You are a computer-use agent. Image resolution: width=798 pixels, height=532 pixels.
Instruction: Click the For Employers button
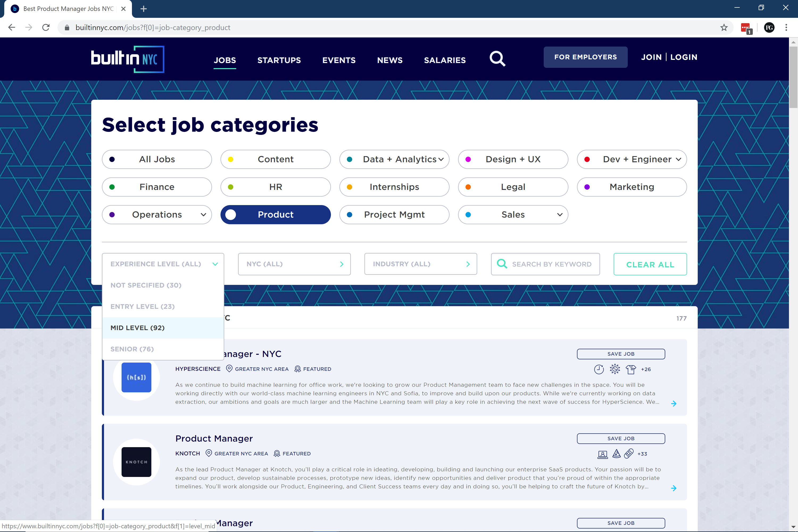coord(585,57)
